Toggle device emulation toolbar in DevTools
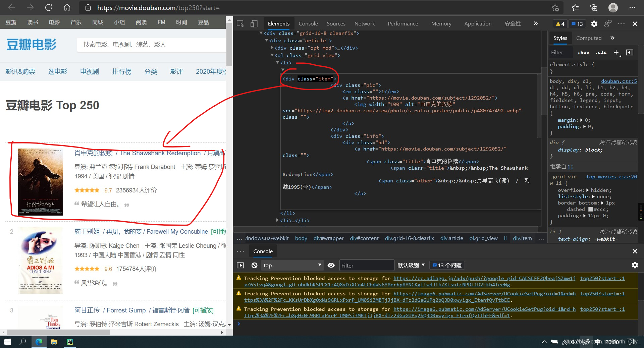The image size is (644, 348). point(254,23)
